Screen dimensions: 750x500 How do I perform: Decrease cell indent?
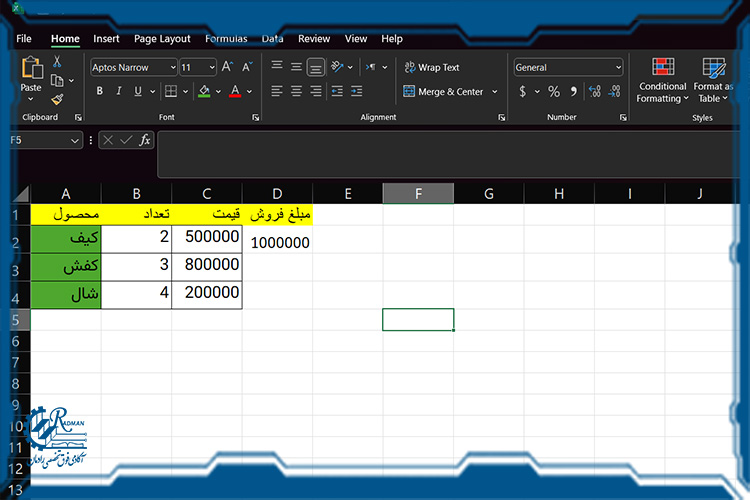tap(337, 91)
